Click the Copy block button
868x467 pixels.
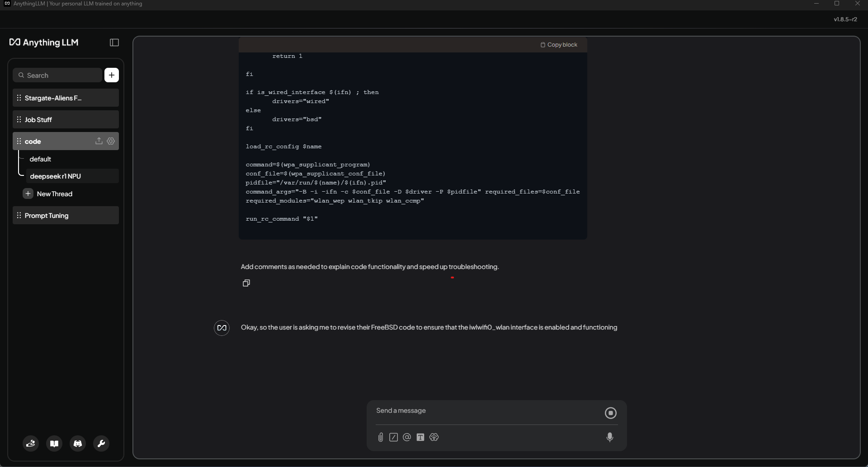coord(559,45)
